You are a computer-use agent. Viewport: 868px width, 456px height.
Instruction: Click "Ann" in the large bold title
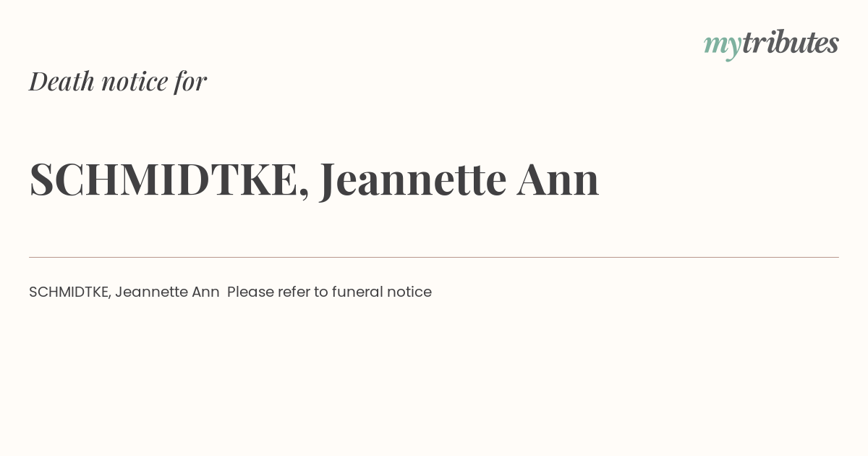point(558,180)
